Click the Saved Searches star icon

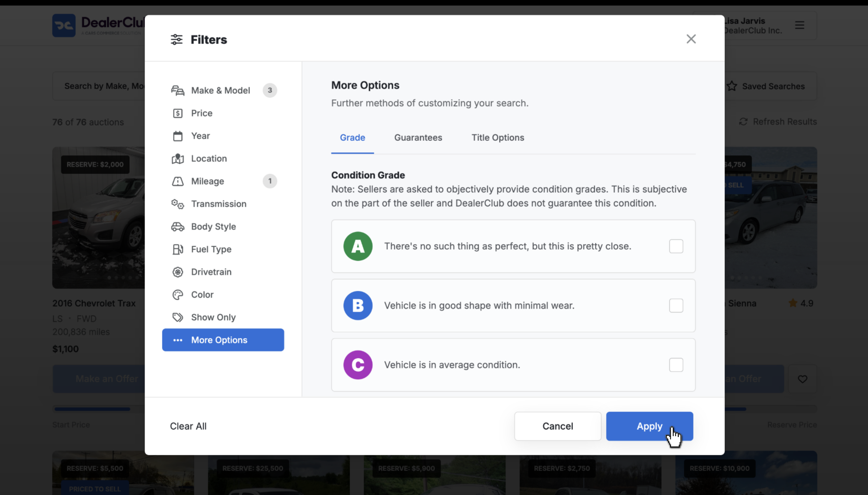point(732,86)
